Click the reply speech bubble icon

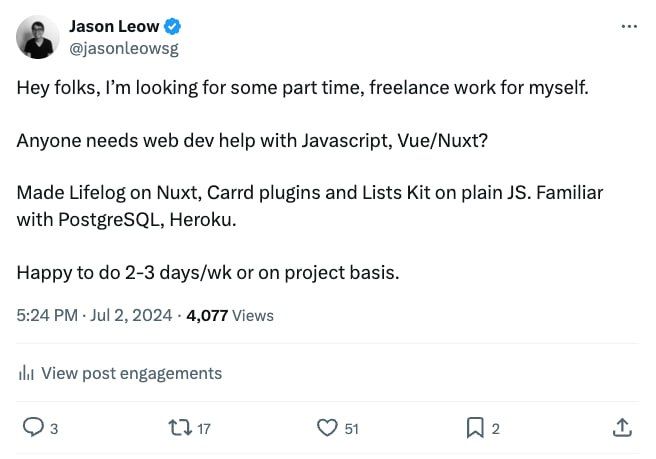pos(32,428)
